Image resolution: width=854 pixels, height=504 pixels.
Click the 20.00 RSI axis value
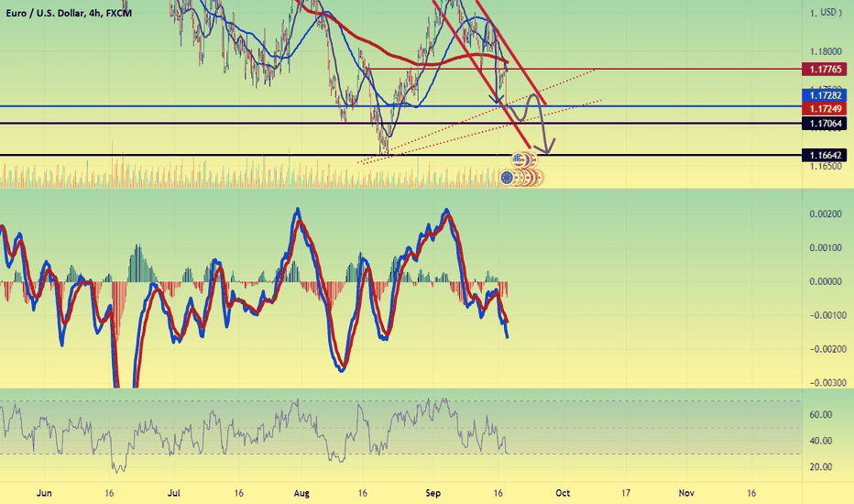(x=821, y=467)
